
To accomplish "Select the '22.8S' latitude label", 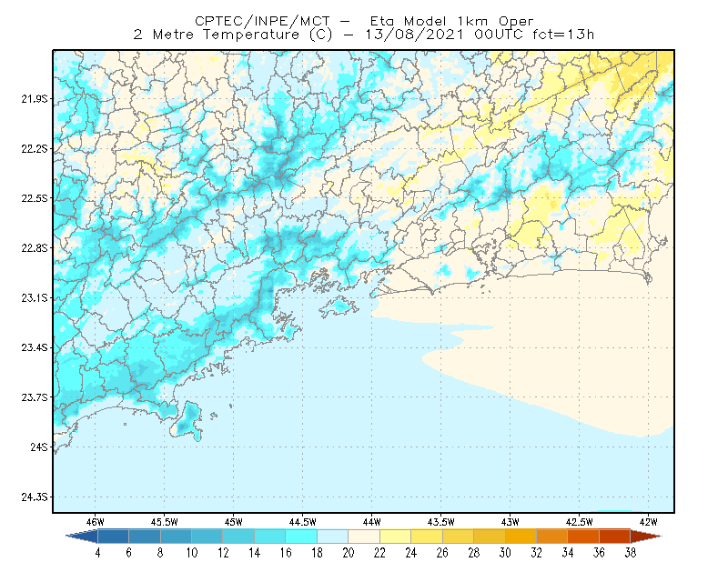I will (35, 248).
